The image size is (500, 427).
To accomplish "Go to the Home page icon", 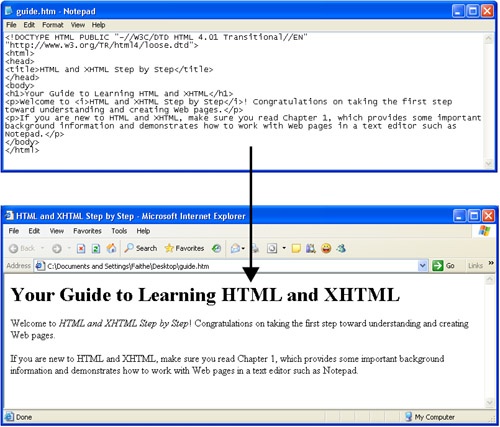I will tap(111, 248).
